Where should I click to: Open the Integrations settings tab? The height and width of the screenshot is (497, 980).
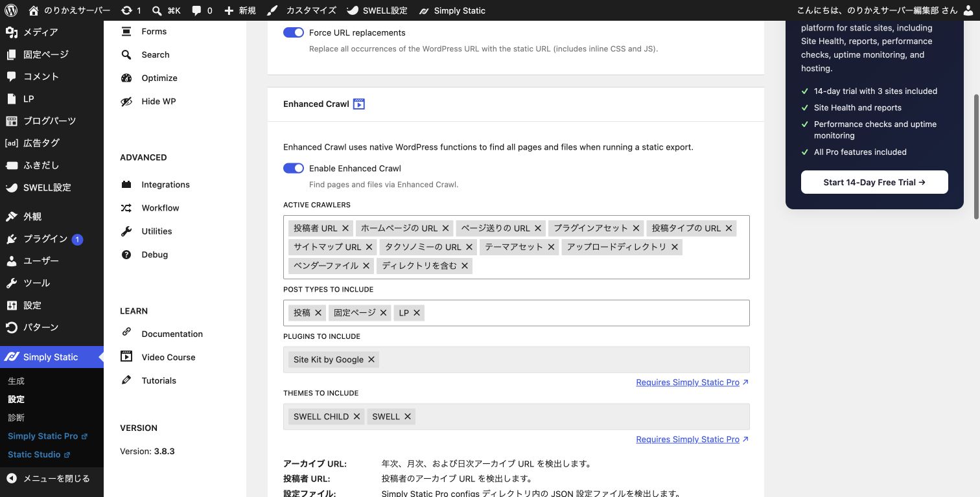165,185
